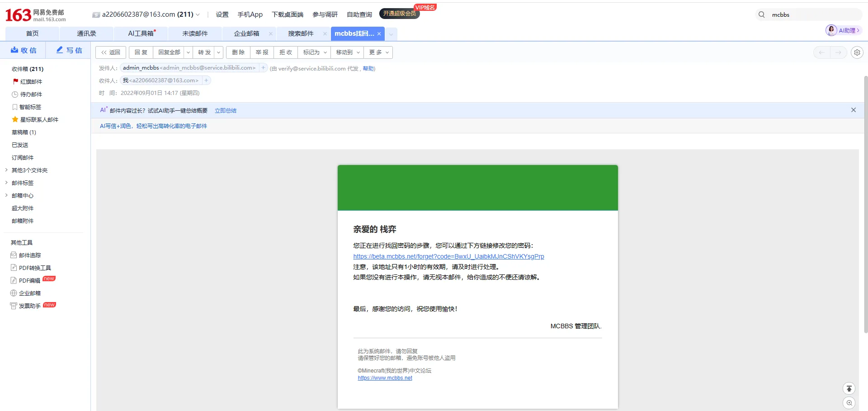This screenshot has width=868, height=411.
Task: Expand 邮件标签 folder
Action: [6, 183]
